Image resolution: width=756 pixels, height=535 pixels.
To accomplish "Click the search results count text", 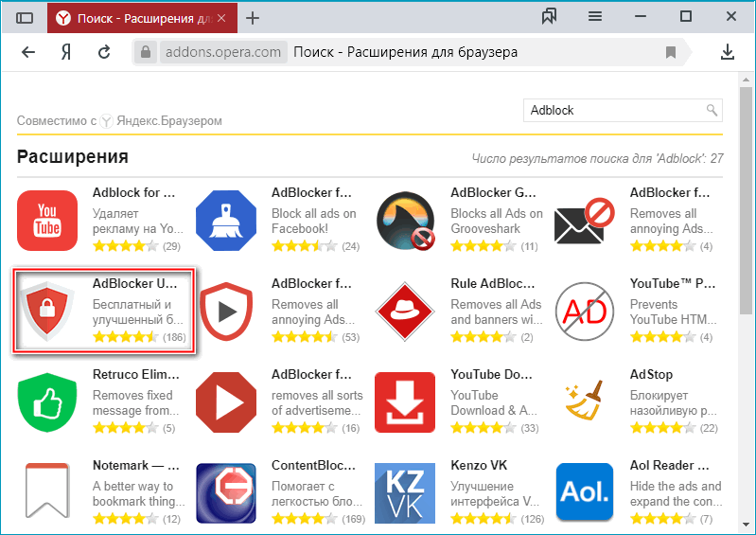I will click(x=597, y=158).
